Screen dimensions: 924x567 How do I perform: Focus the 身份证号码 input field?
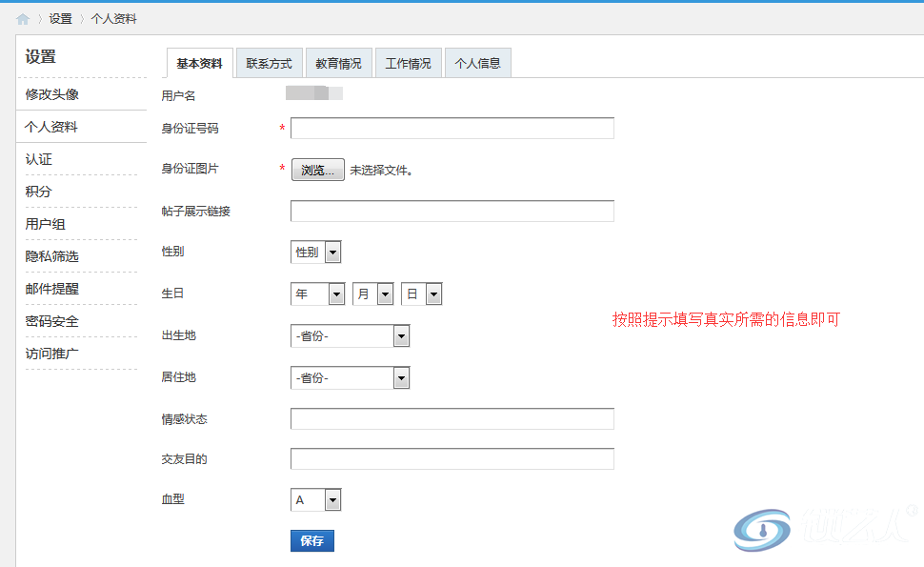pyautogui.click(x=452, y=128)
